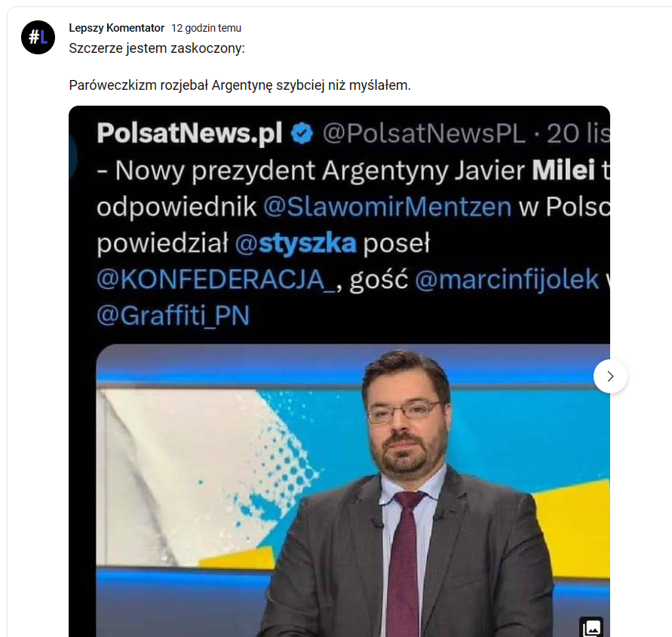
Task: Click the @SlawomirMentzen mention
Action: [388, 208]
